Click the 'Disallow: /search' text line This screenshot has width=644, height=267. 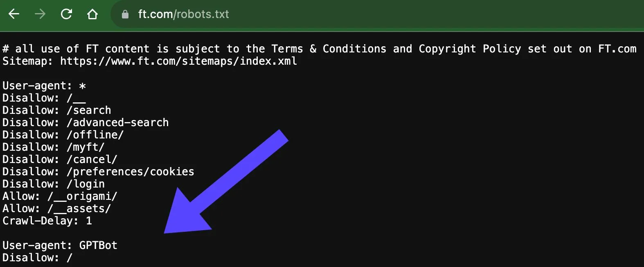click(56, 110)
